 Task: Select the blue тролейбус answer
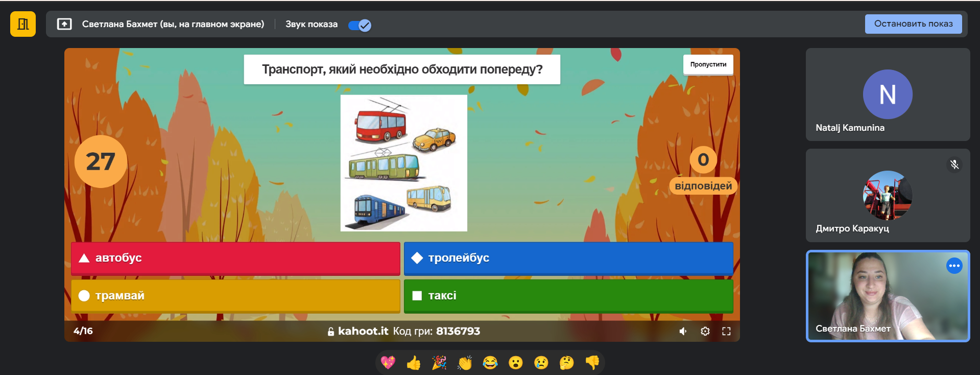568,258
